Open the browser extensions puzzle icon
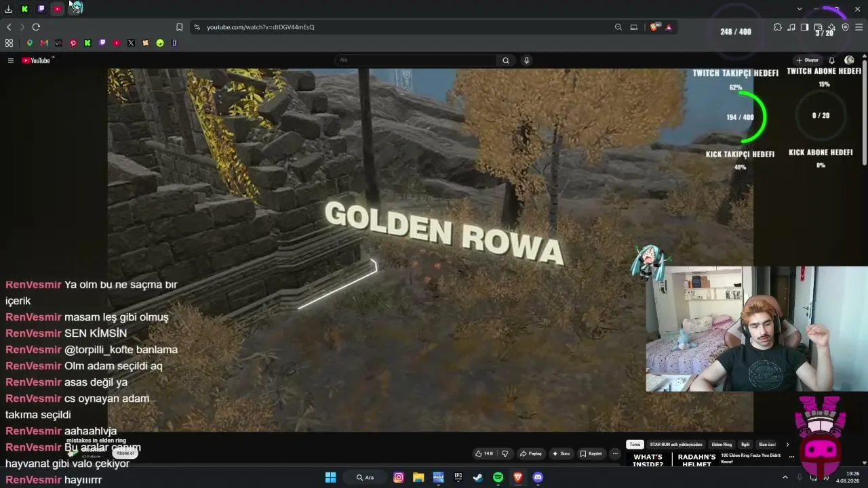The width and height of the screenshot is (868, 488). pos(778,27)
